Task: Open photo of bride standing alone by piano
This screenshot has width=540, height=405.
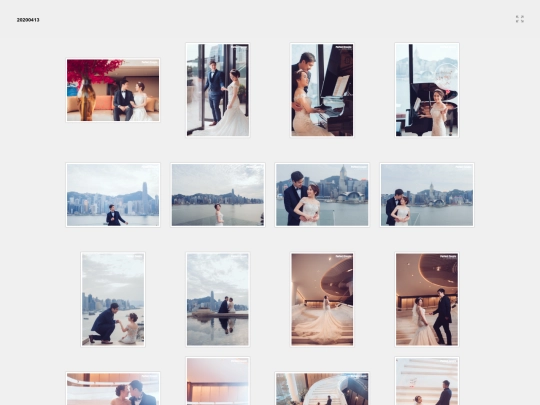Action: (x=427, y=90)
